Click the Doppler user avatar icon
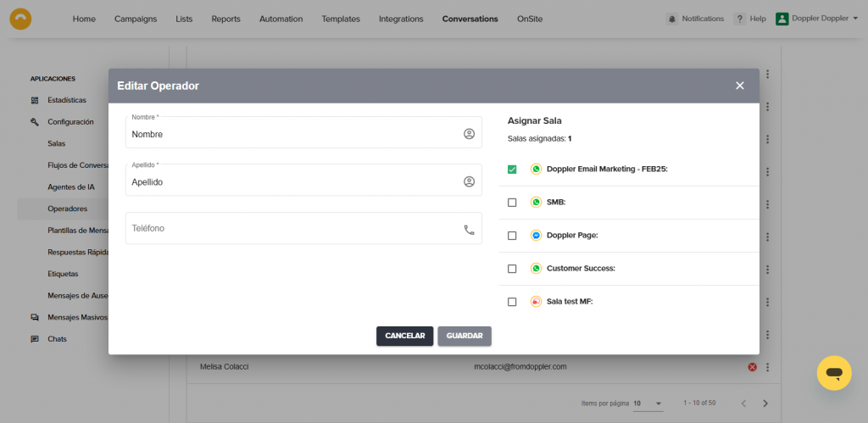 [x=782, y=19]
